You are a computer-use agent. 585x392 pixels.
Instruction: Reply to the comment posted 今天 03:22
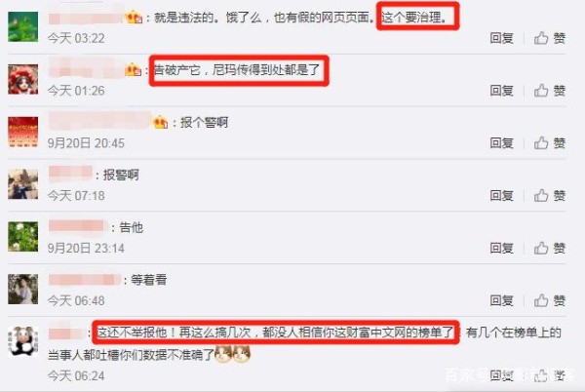[x=501, y=38]
